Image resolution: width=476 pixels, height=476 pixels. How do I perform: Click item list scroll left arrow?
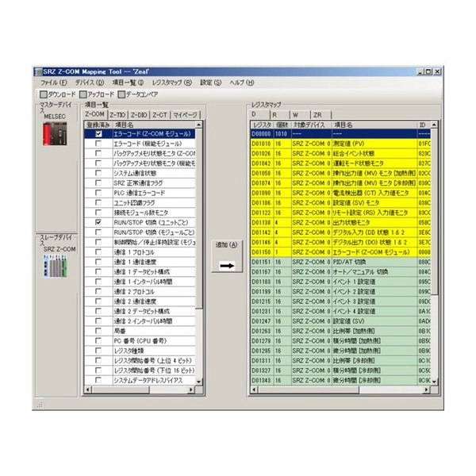[88, 390]
